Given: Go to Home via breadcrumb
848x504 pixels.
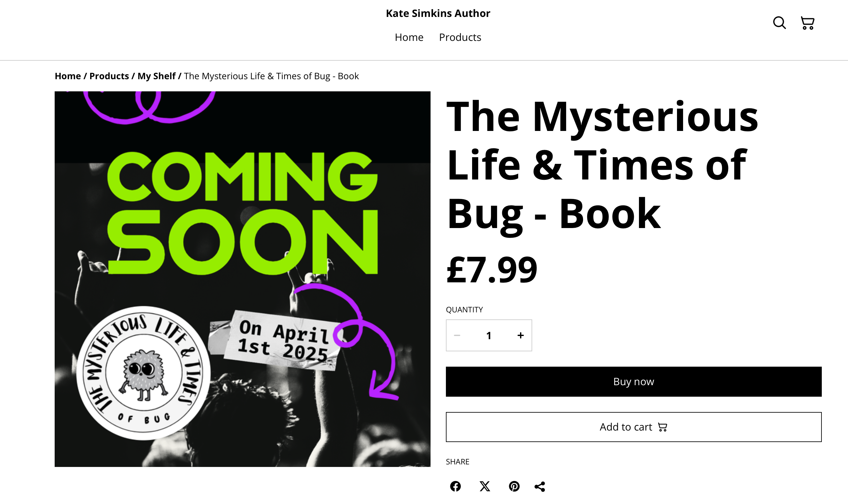Looking at the screenshot, I should 68,76.
